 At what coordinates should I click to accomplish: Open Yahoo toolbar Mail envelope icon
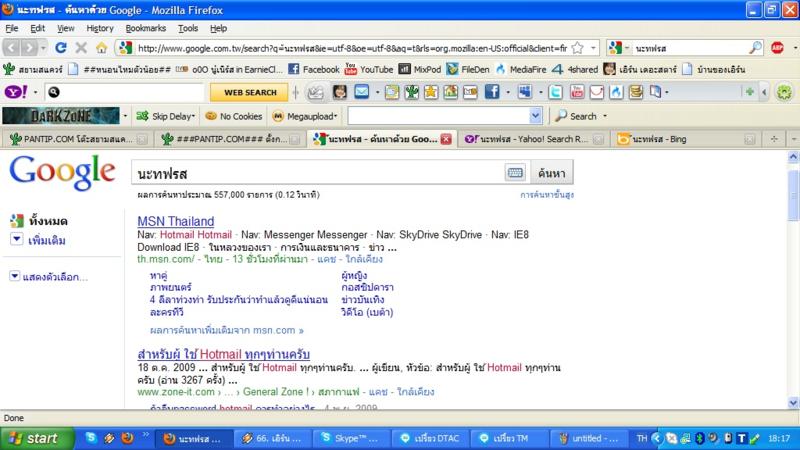tap(362, 92)
